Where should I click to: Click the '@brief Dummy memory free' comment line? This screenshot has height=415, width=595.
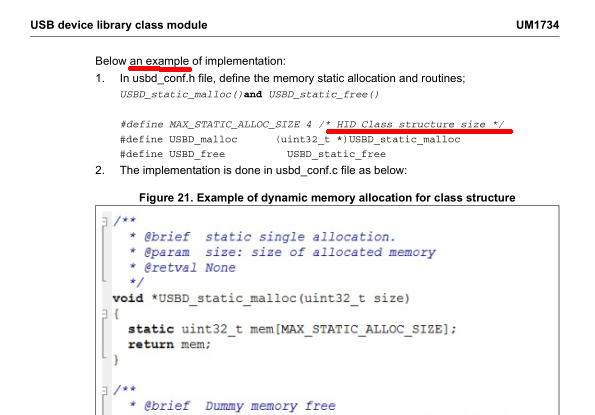coord(232,406)
